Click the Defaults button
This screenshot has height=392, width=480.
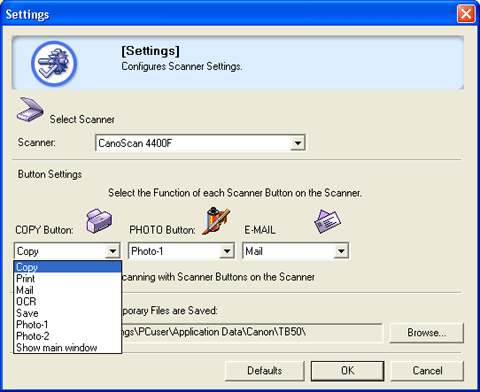tap(265, 371)
